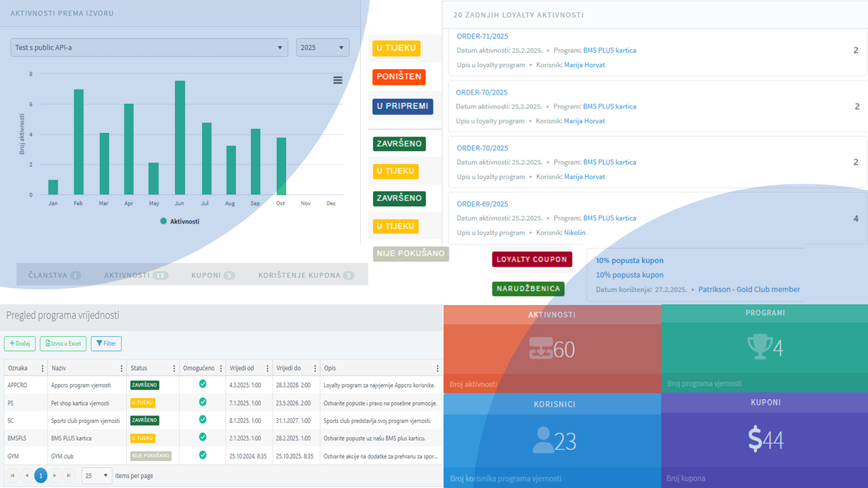868x488 pixels.
Task: Click the enabled checkmark in APPCRO row
Action: (x=202, y=384)
